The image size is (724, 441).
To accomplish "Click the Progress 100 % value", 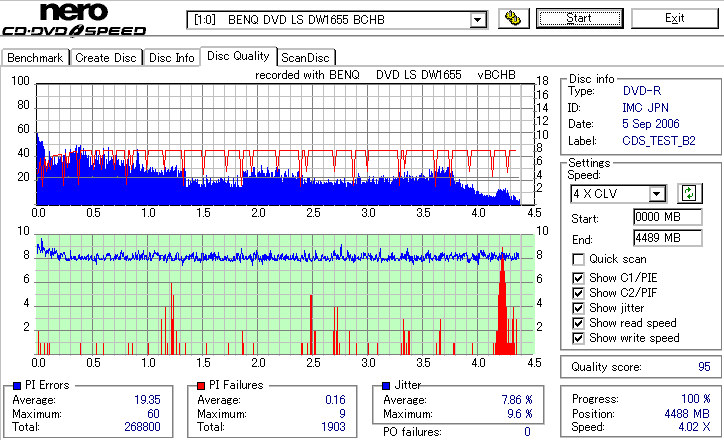I will point(696,399).
